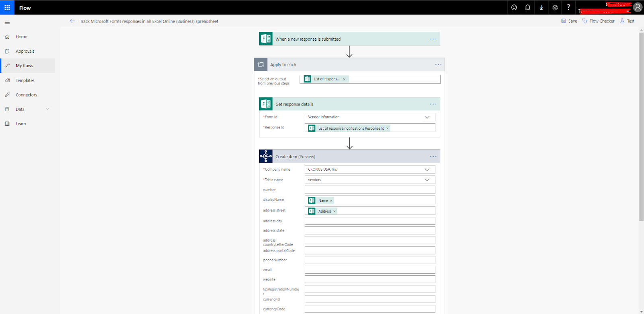
Task: Click the flow title text
Action: [x=149, y=21]
